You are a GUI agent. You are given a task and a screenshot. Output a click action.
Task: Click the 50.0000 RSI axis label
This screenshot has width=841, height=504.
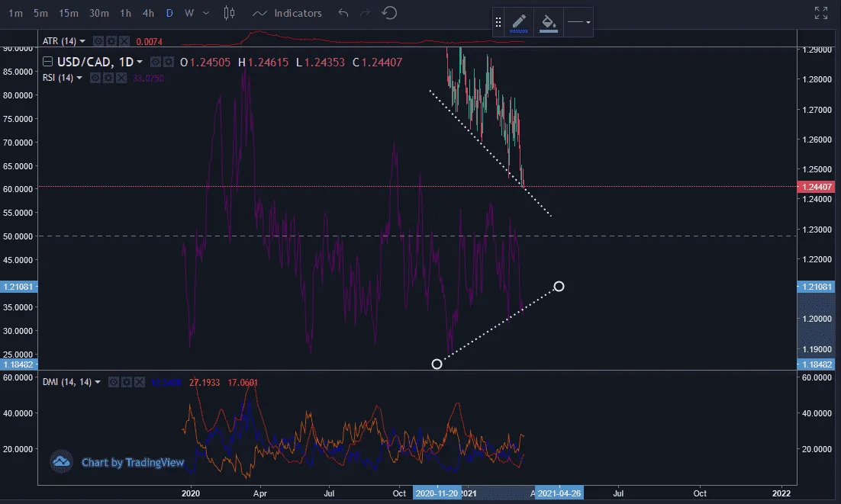tap(18, 236)
